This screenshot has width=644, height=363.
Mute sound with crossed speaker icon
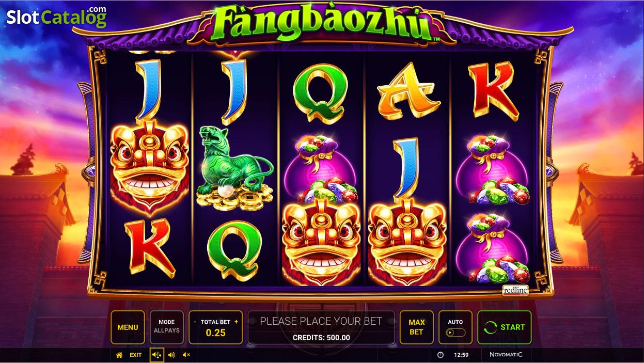point(186,355)
